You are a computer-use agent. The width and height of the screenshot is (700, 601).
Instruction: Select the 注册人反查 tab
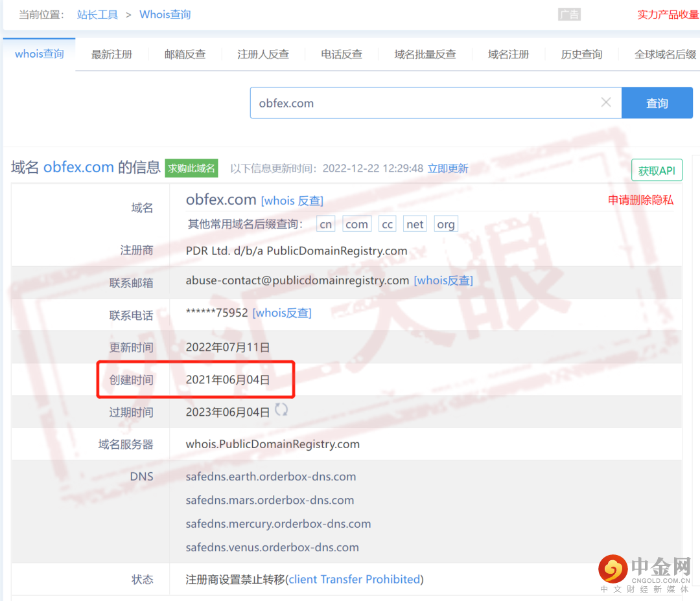point(263,54)
